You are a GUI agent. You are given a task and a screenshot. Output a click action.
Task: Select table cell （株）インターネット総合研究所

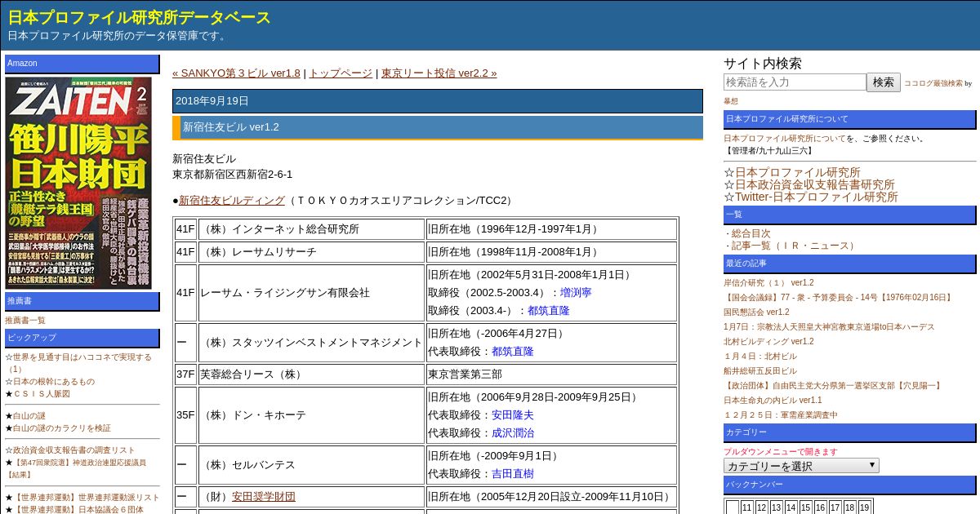pyautogui.click(x=311, y=229)
